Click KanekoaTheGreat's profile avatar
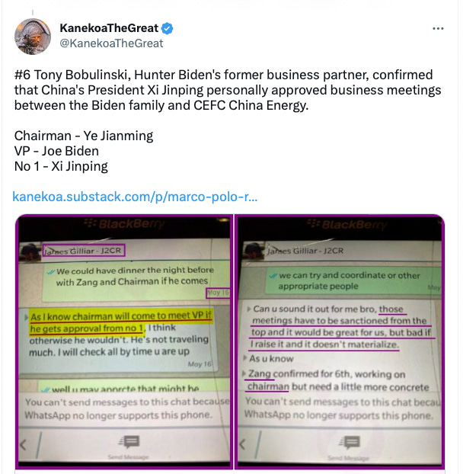This screenshot has width=476, height=474. [x=33, y=37]
